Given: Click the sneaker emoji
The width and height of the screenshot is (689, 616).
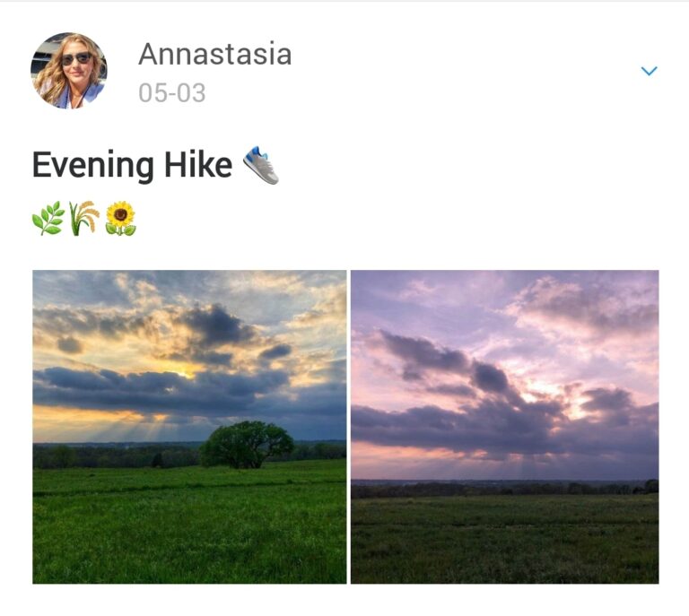Looking at the screenshot, I should pyautogui.click(x=261, y=166).
